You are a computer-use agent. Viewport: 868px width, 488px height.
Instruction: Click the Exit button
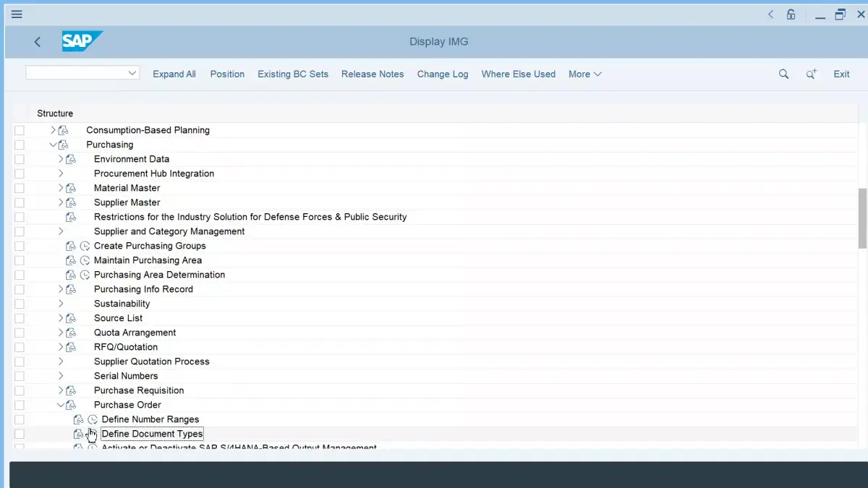point(841,74)
